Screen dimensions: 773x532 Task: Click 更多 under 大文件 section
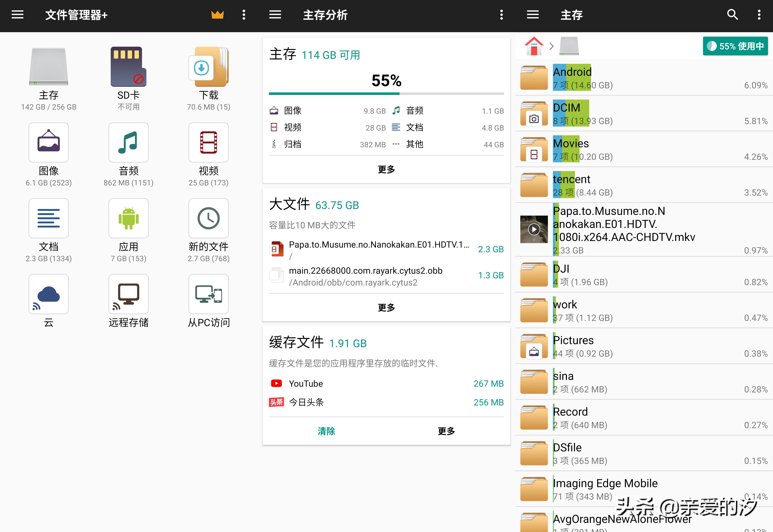[x=386, y=308]
